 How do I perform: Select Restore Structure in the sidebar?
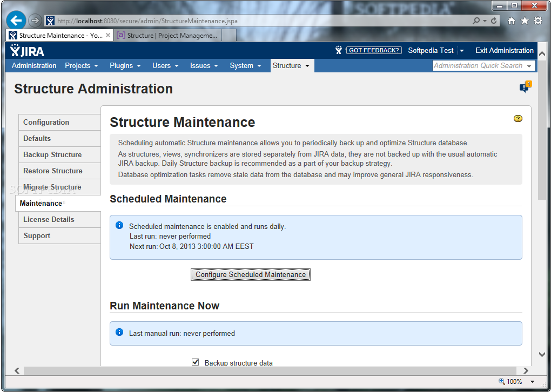point(59,171)
